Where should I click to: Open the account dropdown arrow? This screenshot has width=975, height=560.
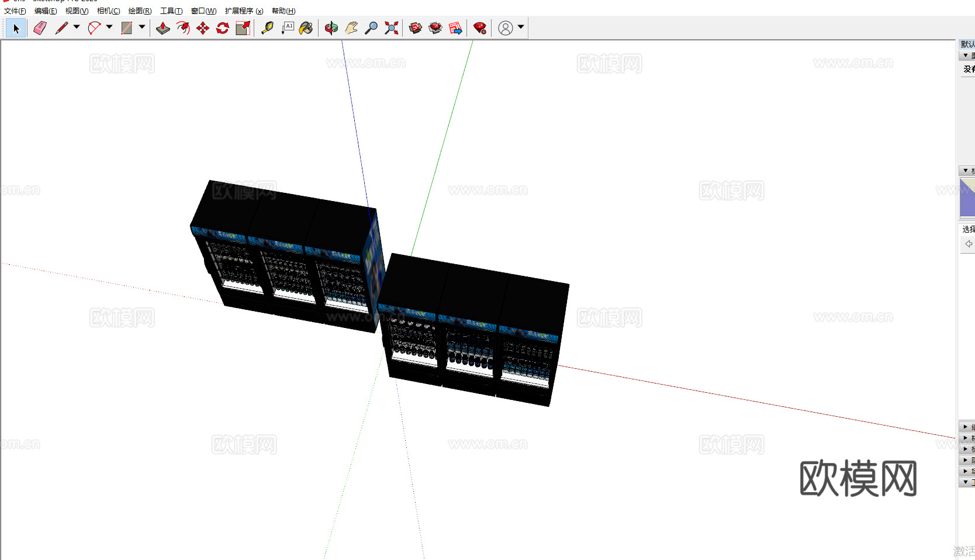(x=521, y=27)
